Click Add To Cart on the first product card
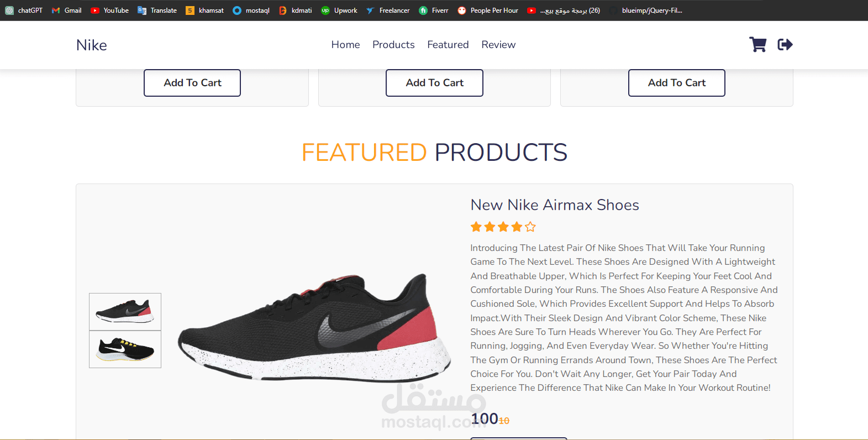 click(x=192, y=83)
